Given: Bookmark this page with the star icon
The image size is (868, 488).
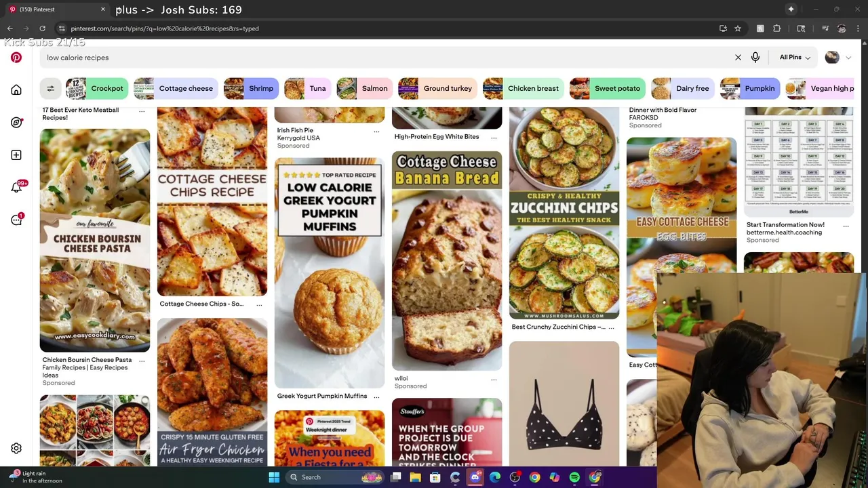Looking at the screenshot, I should 738,28.
